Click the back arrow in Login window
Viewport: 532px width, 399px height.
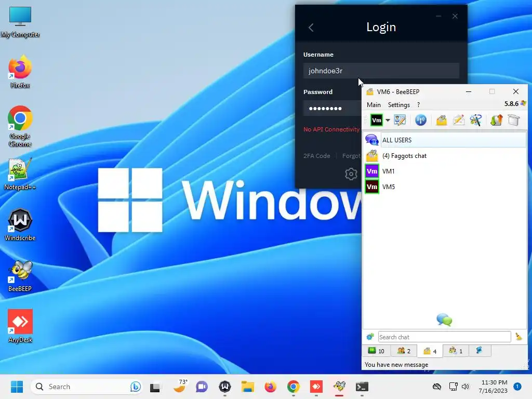[311, 28]
